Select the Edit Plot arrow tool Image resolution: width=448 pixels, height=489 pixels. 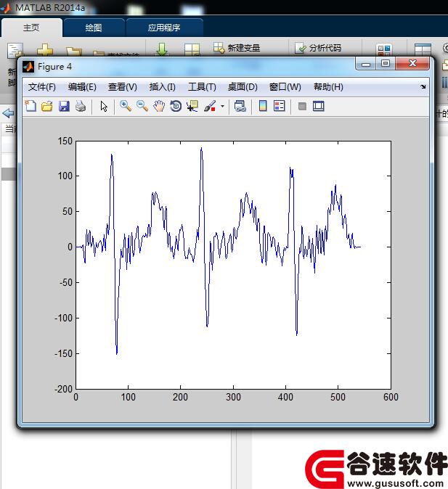coord(104,107)
